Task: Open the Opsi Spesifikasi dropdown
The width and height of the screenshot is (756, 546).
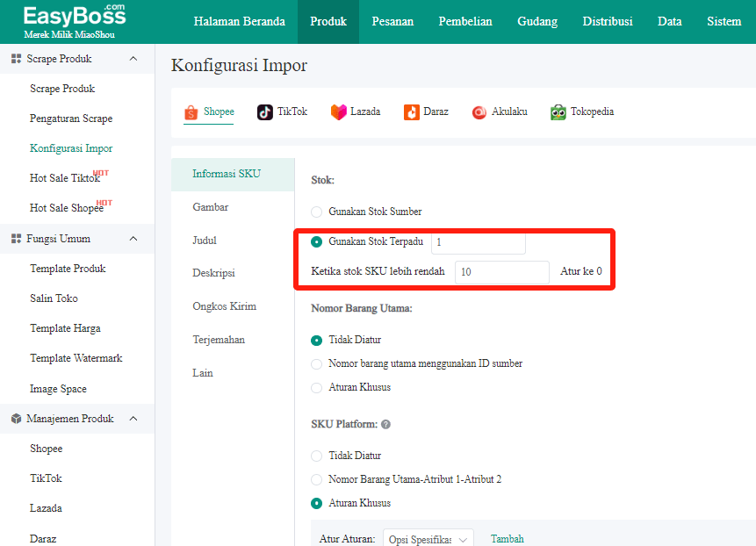Action: pos(428,539)
